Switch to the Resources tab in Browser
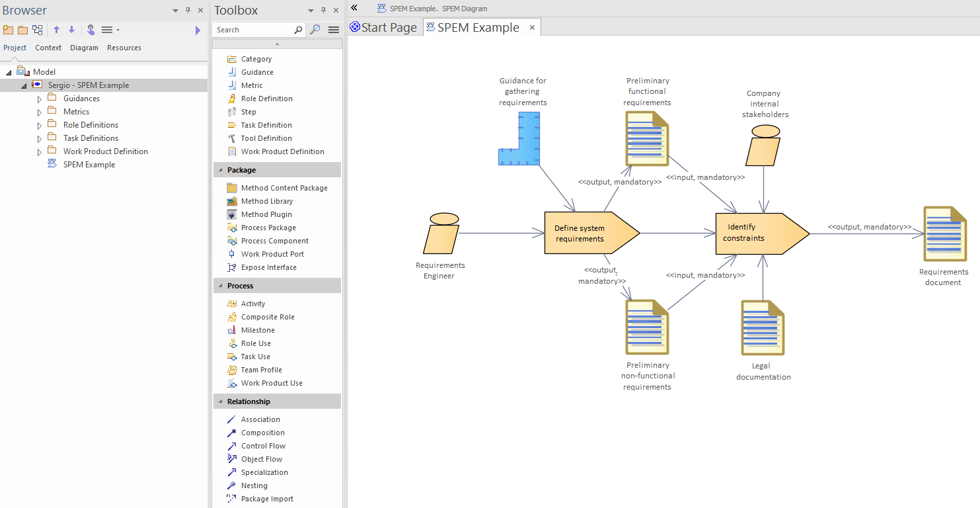Screen dimensions: 980x508 click(124, 47)
